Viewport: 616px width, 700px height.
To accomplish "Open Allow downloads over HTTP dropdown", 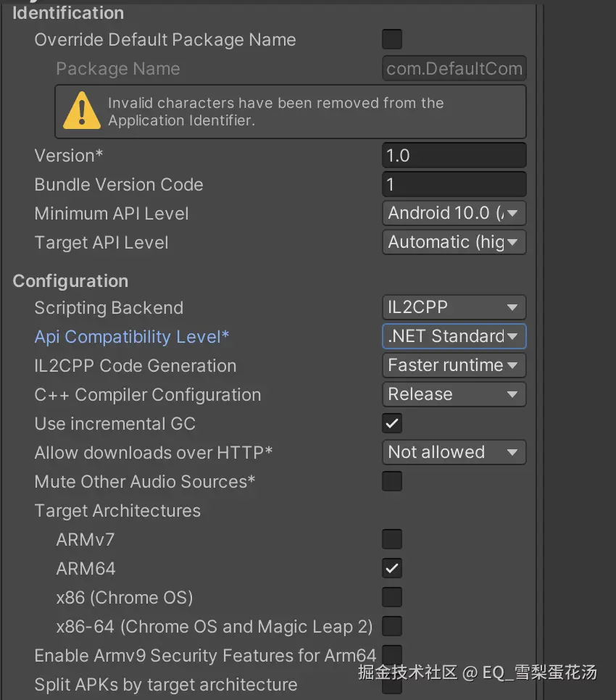I will (454, 452).
